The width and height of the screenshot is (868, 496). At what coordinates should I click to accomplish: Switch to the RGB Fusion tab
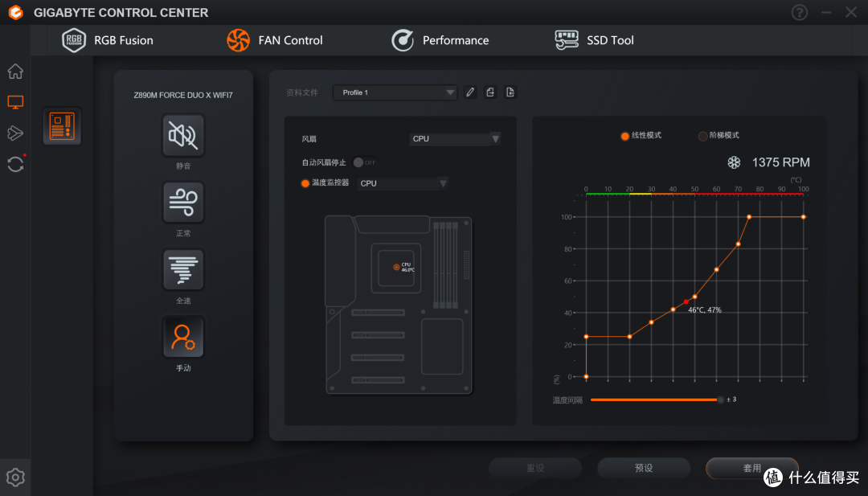tap(108, 40)
